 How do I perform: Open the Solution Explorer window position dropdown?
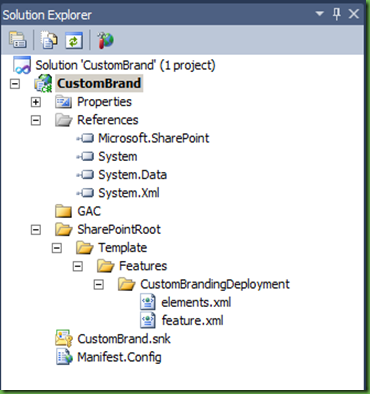point(320,14)
